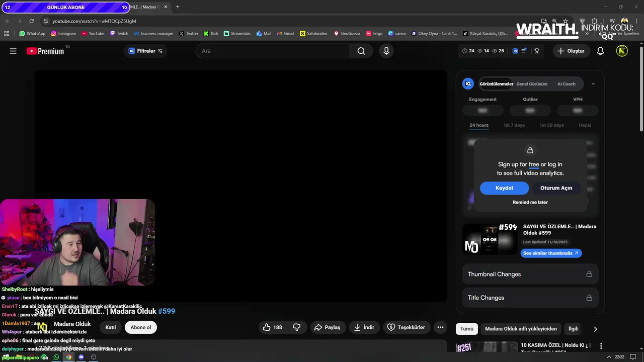The image size is (644, 362).
Task: Open WhatsApp from the taskbar
Action: [x=56, y=357]
